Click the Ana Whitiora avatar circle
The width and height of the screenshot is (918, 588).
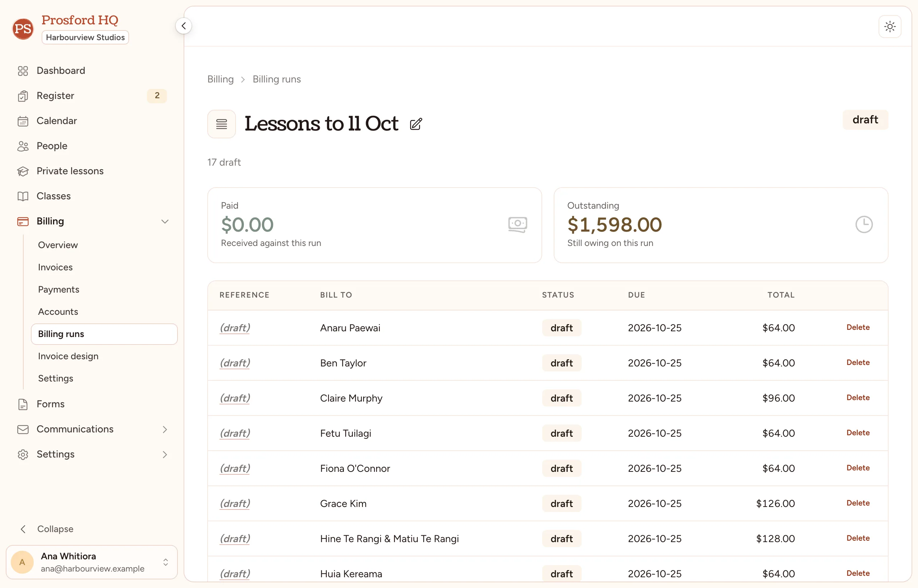pos(22,562)
